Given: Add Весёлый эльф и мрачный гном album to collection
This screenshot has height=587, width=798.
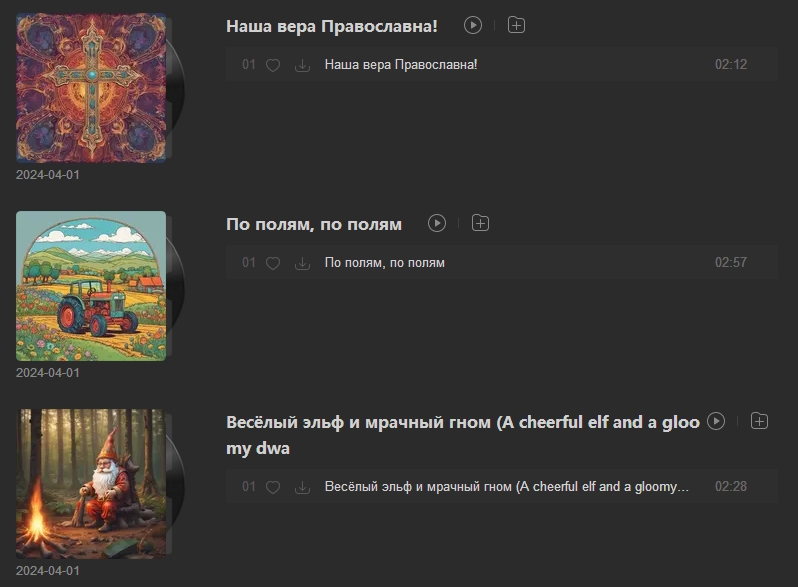Looking at the screenshot, I should [x=759, y=421].
